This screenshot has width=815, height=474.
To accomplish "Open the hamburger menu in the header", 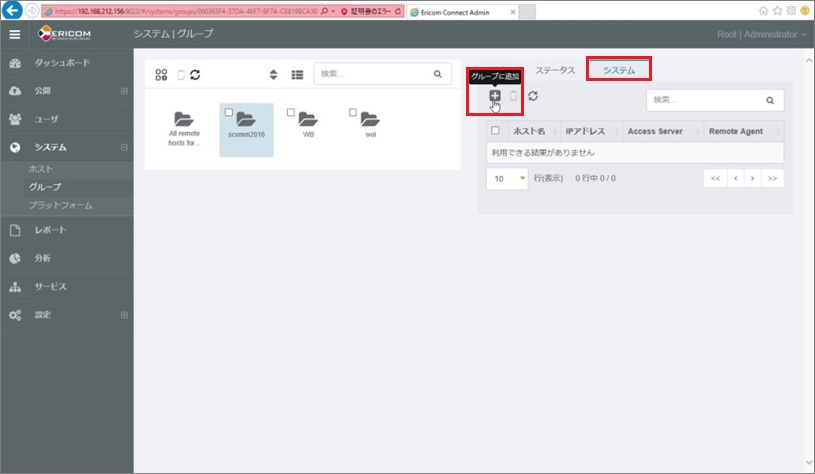I will 14,34.
